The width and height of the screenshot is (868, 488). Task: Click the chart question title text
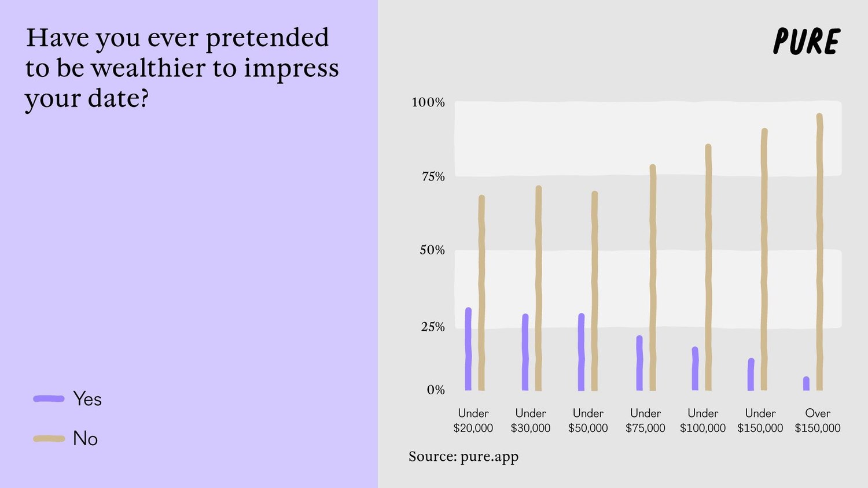pos(182,68)
